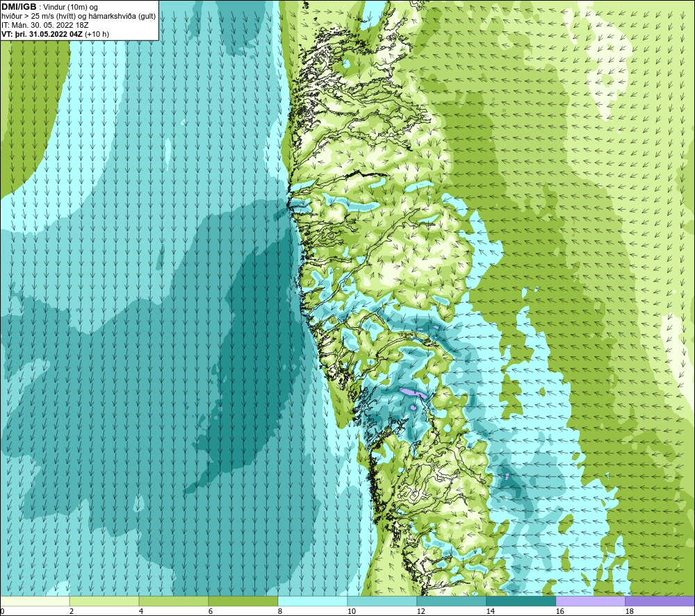Click the legend label '8'
695x616 pixels.
[280, 612]
